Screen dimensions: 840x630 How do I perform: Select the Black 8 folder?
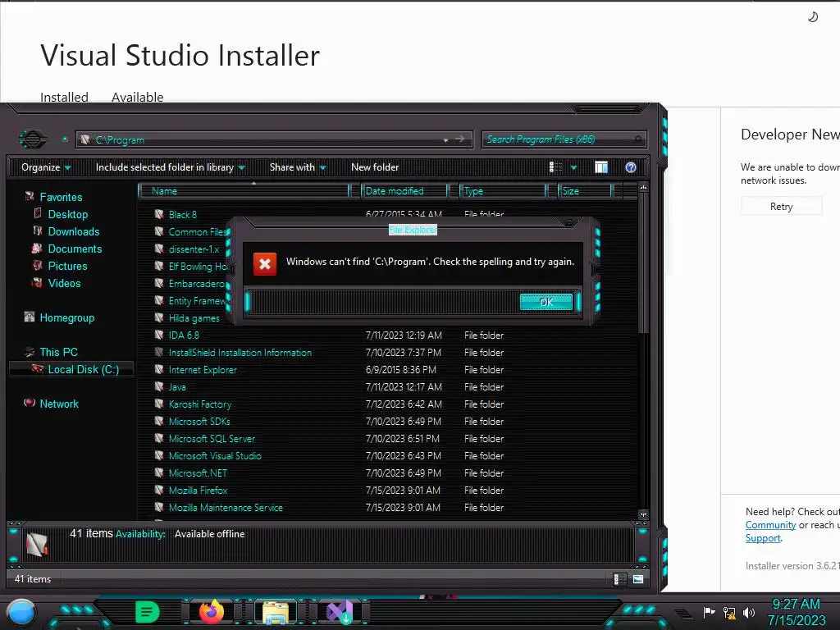click(x=182, y=214)
